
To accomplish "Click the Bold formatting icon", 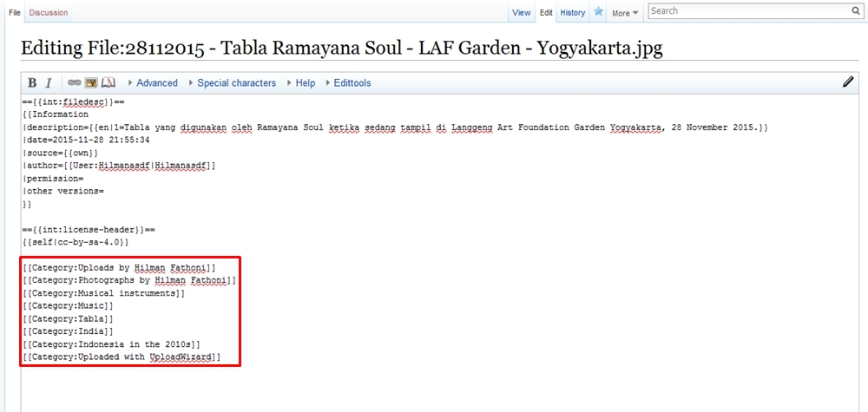I will (x=32, y=83).
